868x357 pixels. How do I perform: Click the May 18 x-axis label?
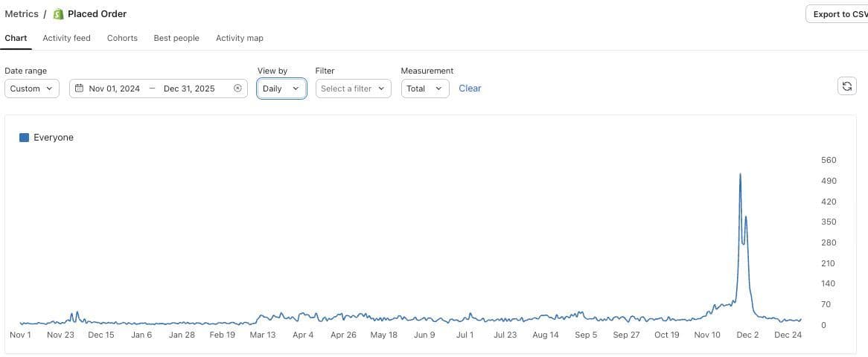[384, 335]
